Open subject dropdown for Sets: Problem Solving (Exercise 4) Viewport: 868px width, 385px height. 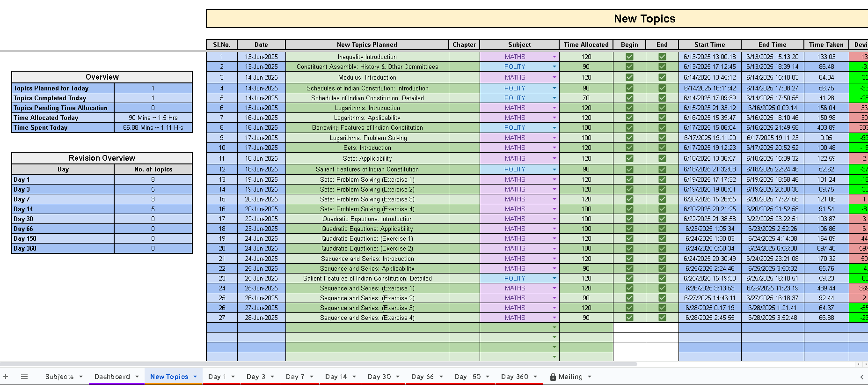pyautogui.click(x=554, y=209)
